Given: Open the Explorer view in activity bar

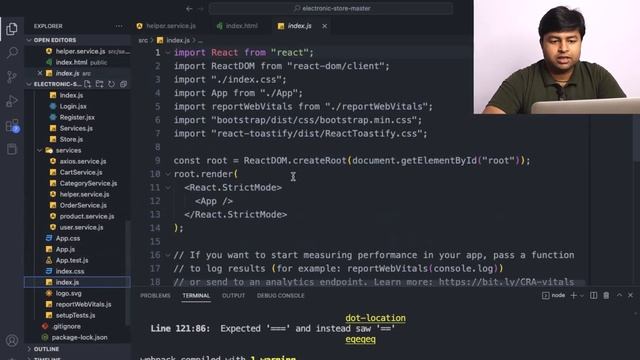Looking at the screenshot, I should coord(12,29).
